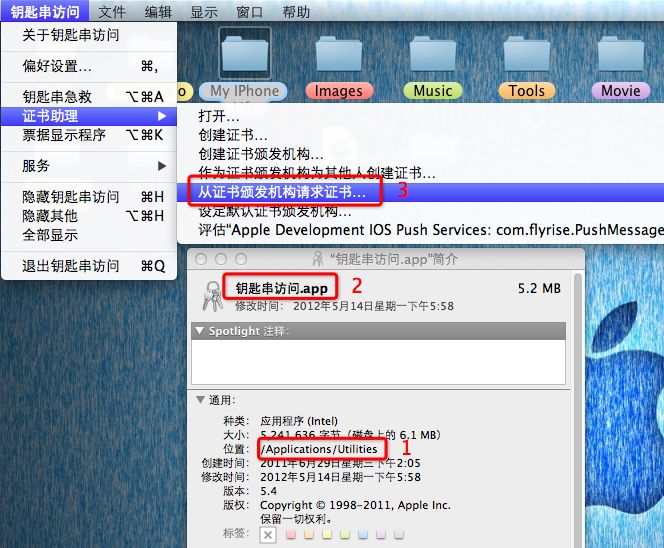Expand the 证书助理 submenu
The image size is (664, 548).
pyautogui.click(x=89, y=116)
